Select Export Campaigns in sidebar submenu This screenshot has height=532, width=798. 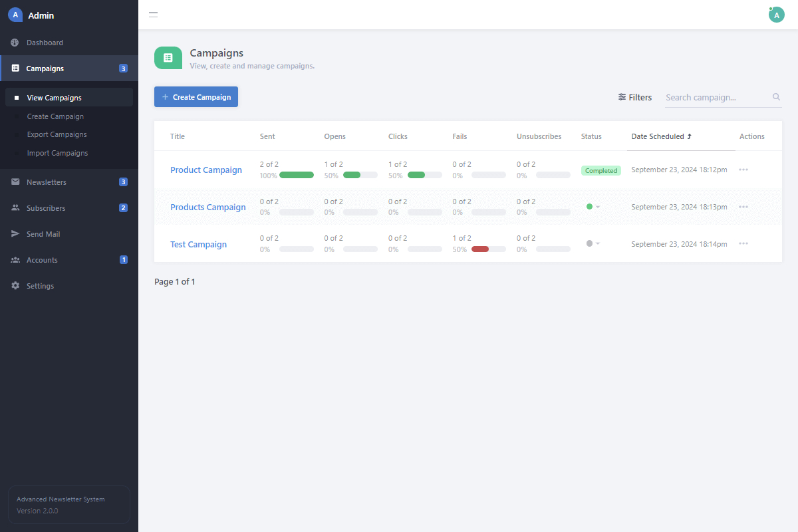57,134
